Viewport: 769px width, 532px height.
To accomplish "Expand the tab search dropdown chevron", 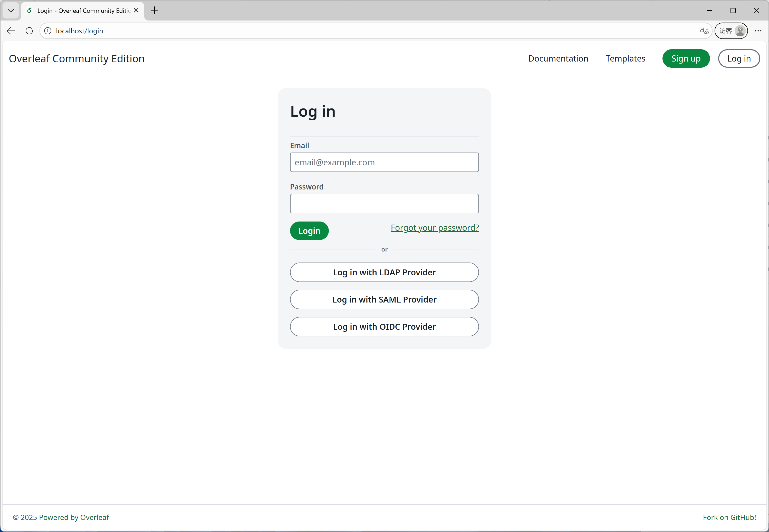I will point(11,10).
